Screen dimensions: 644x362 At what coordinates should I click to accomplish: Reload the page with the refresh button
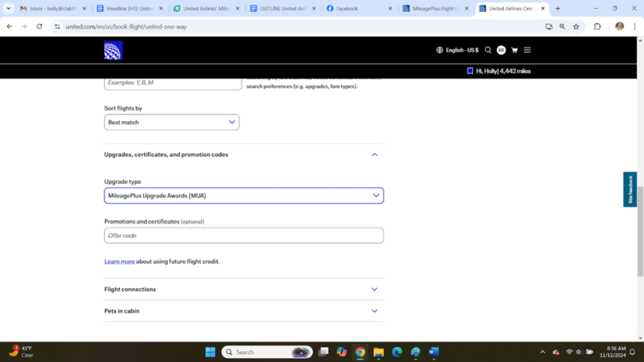[x=39, y=26]
